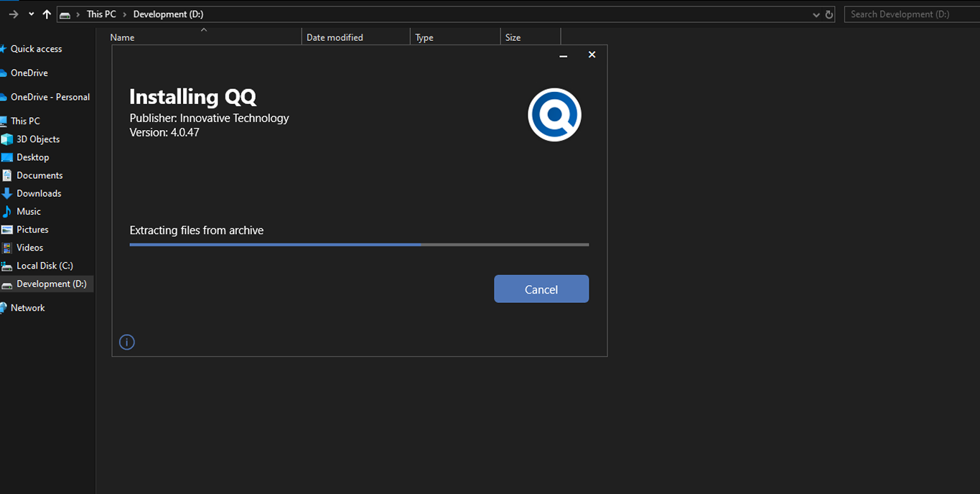Expand chevron after This PC breadcrumb

click(125, 14)
